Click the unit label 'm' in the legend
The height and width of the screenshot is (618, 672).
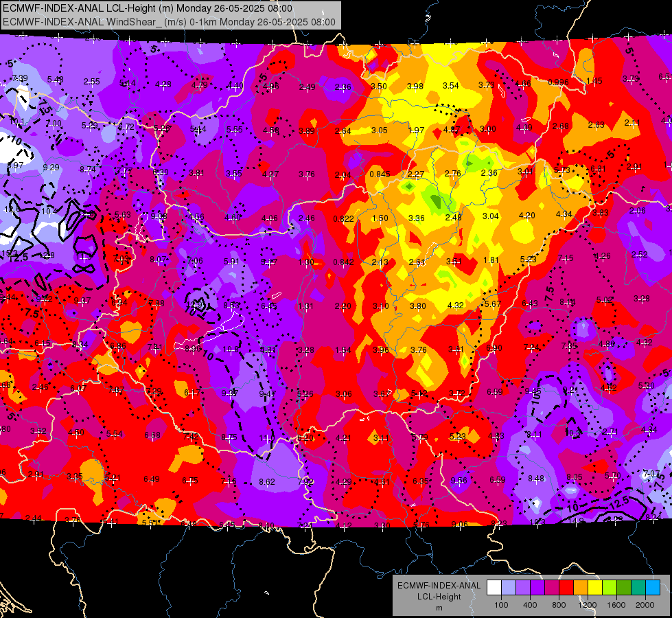pos(439,608)
